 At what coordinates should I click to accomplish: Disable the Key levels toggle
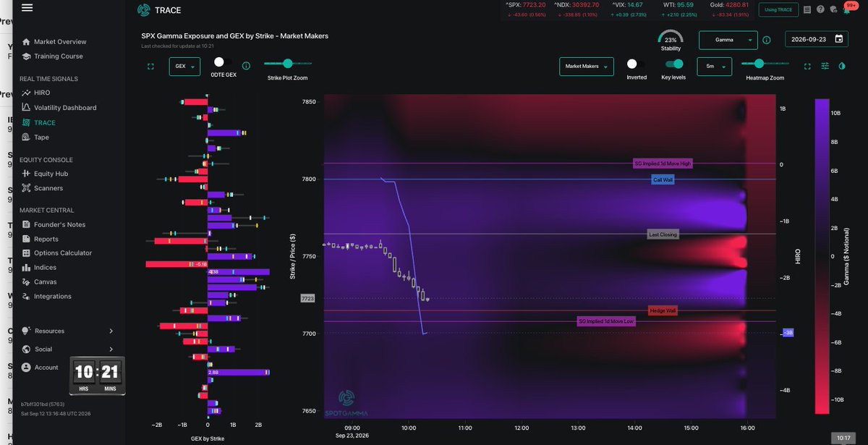pyautogui.click(x=673, y=64)
